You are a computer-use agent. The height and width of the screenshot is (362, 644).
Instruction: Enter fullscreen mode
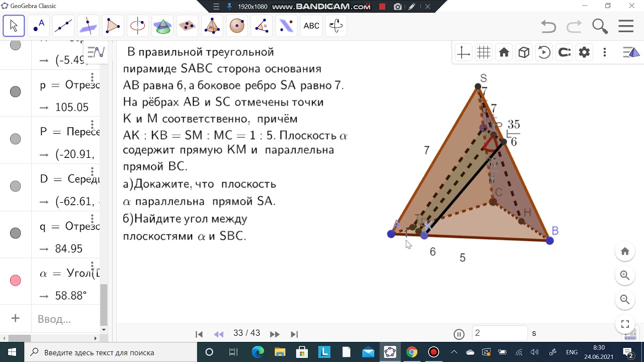click(625, 324)
